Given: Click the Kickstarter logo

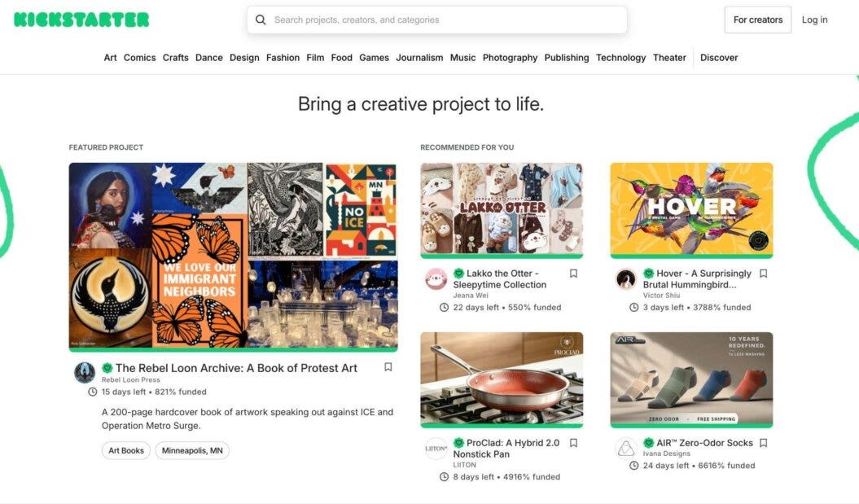Looking at the screenshot, I should tap(81, 20).
